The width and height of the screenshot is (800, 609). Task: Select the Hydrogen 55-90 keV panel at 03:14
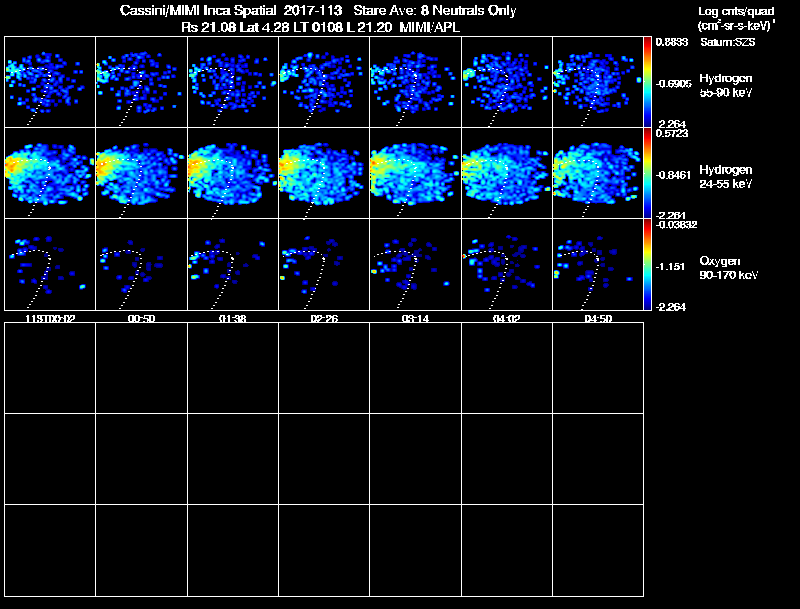(x=415, y=82)
